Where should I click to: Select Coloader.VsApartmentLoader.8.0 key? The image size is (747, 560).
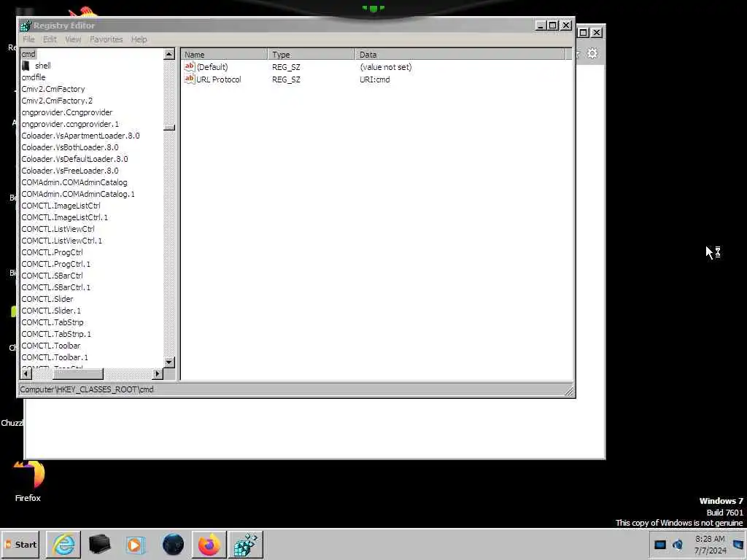[80, 136]
